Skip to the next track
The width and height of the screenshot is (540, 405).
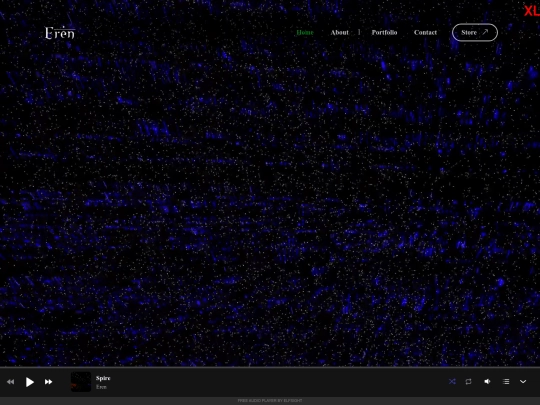pos(49,382)
